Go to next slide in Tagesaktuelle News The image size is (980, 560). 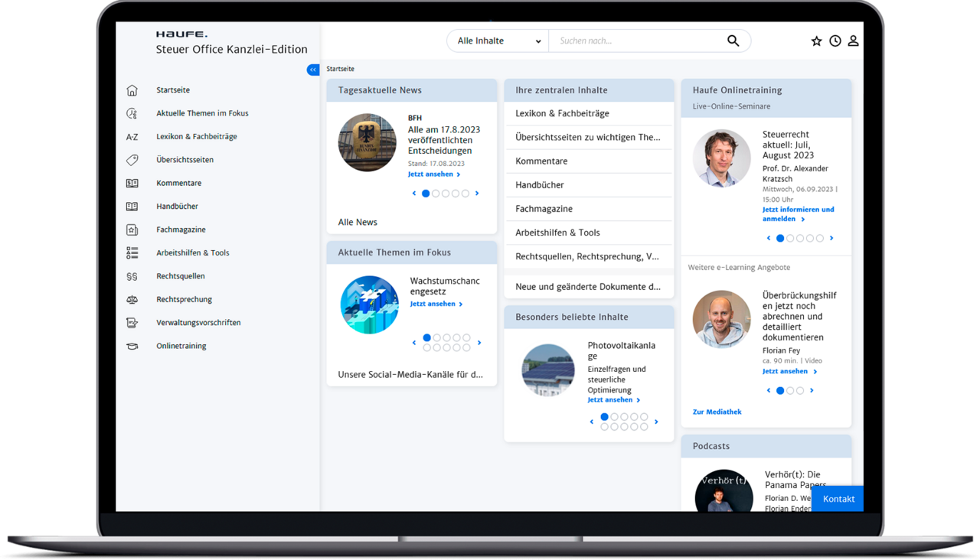click(x=477, y=194)
